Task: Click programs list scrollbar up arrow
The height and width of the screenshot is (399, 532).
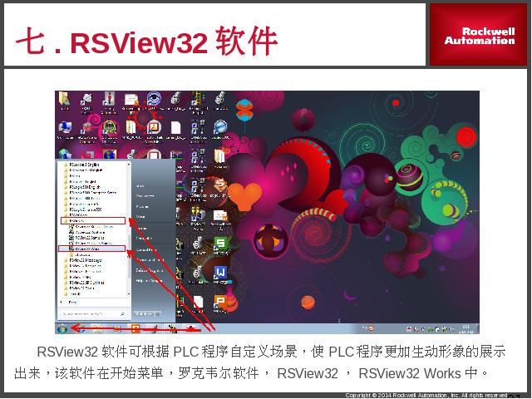Action: [129, 165]
